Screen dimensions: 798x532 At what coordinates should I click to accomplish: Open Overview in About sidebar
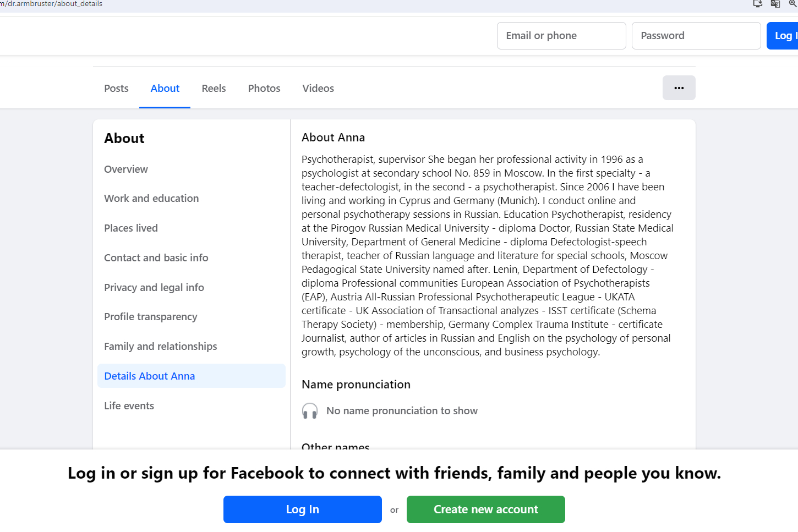point(126,169)
